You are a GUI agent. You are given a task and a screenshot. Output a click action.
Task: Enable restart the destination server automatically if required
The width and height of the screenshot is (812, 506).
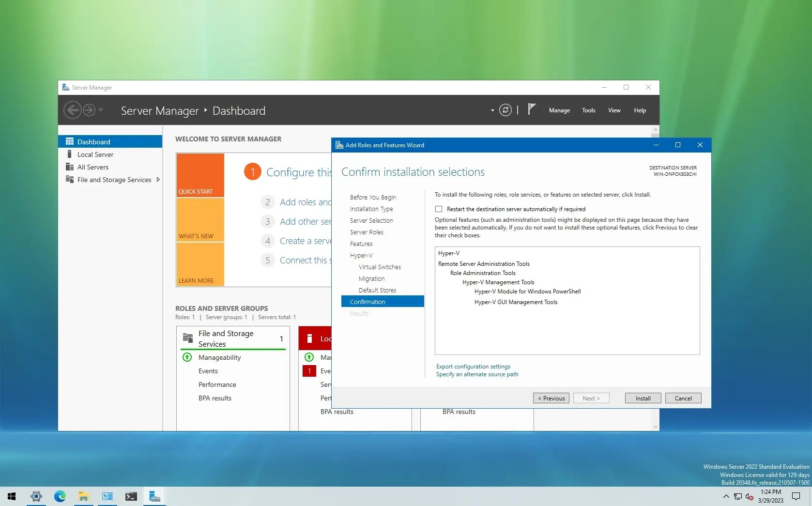(x=438, y=209)
